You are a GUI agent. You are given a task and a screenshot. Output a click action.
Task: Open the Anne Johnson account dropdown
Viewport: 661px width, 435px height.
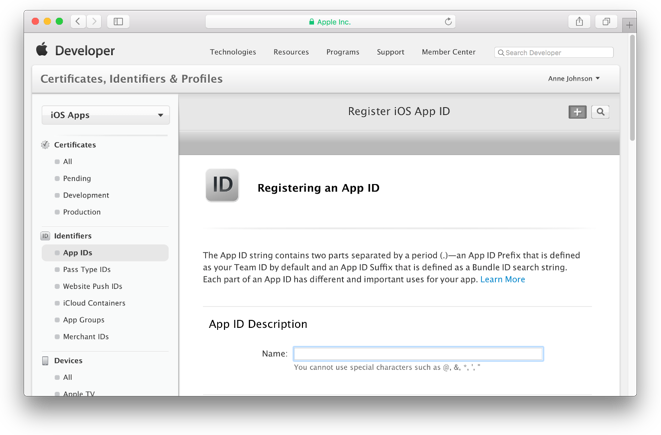574,78
